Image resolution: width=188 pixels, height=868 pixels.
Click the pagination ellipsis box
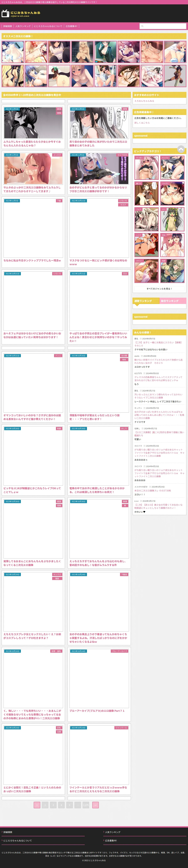tap(77, 805)
